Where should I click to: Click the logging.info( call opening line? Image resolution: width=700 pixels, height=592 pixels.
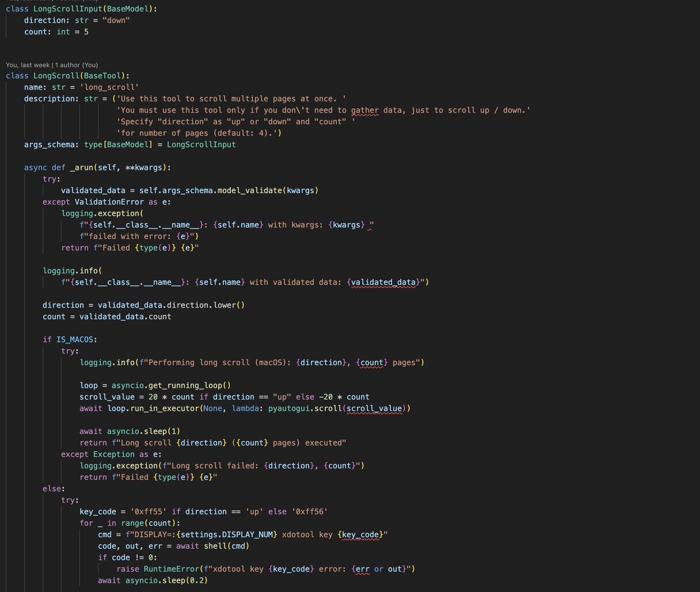coord(72,271)
